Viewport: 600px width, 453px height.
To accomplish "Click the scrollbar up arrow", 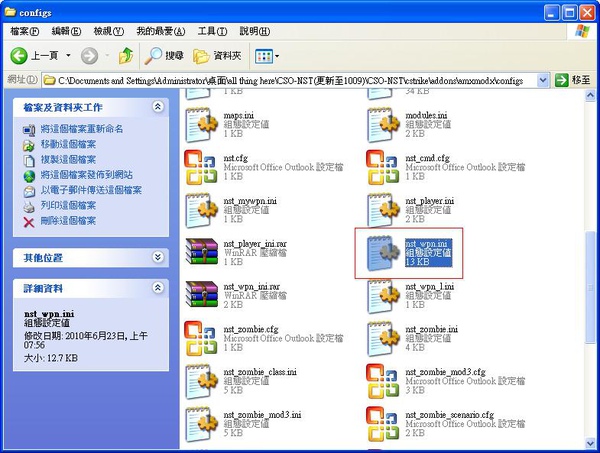I will (x=590, y=95).
